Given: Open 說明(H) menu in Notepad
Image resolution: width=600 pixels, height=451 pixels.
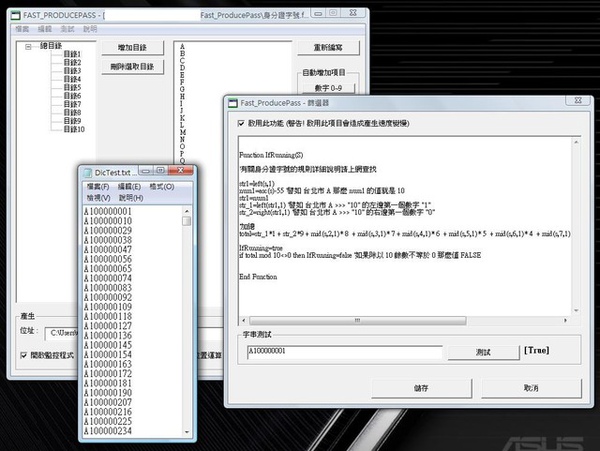Looking at the screenshot, I should [131, 198].
